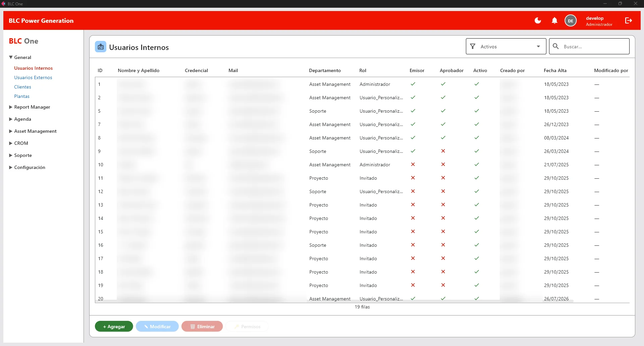Toggle the Emisor cross on row ID 10
The image size is (644, 346).
[413, 165]
